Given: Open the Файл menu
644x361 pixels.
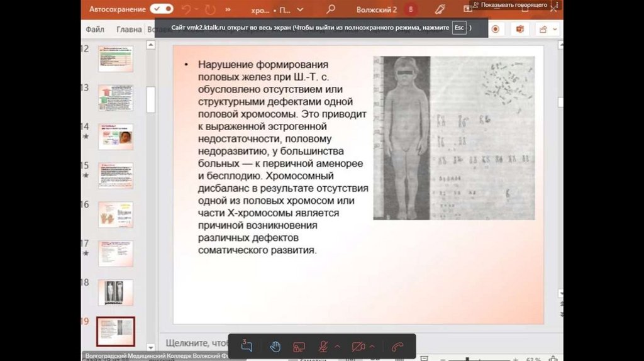Looking at the screenshot, I should [x=95, y=29].
